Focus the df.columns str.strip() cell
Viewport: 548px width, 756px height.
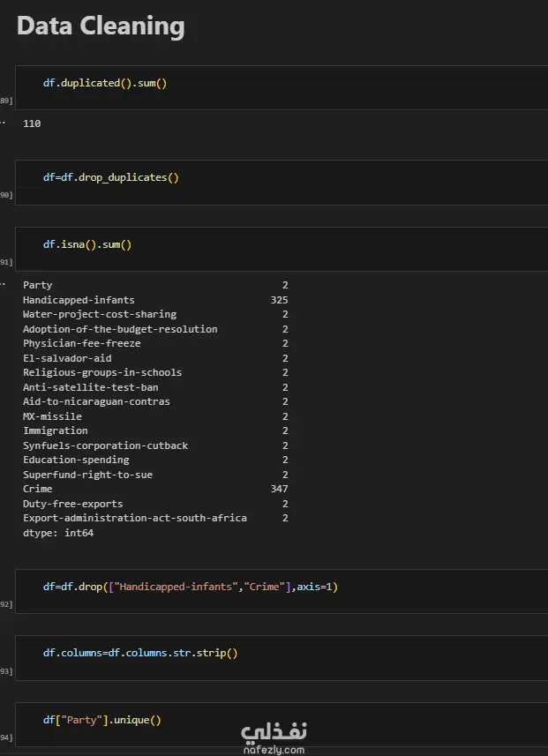pyautogui.click(x=141, y=653)
